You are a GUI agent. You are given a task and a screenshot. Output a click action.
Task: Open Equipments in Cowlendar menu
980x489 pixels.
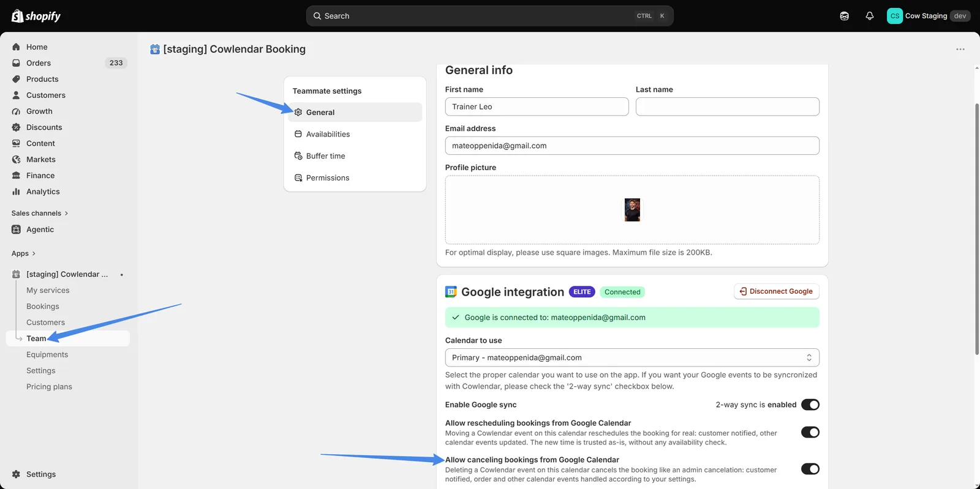(x=47, y=354)
